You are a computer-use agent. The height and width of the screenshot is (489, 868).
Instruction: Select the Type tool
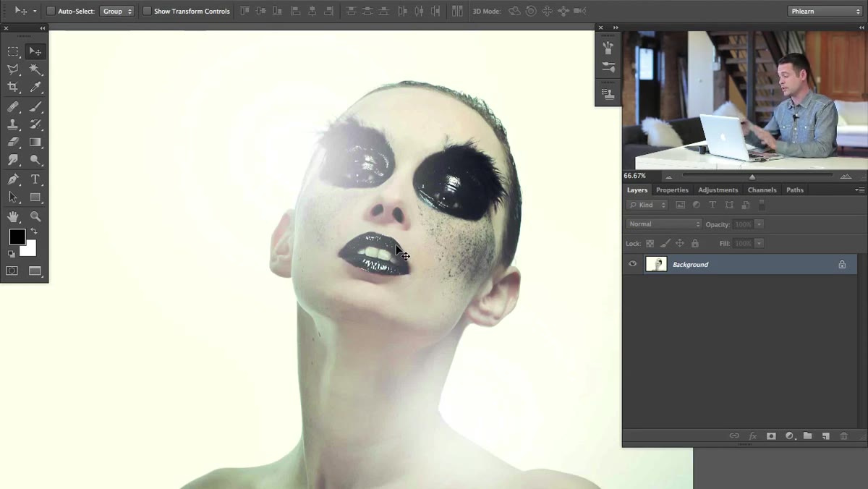pos(35,179)
